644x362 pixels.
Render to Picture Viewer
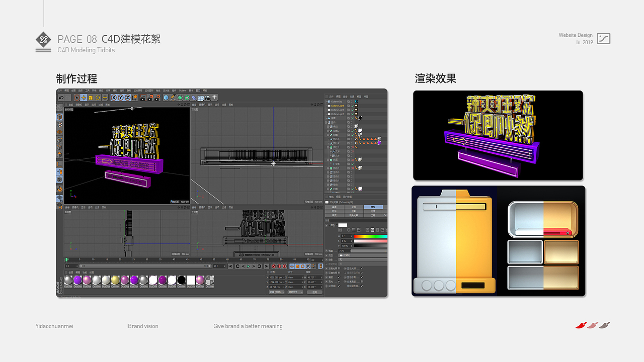pyautogui.click(x=149, y=98)
